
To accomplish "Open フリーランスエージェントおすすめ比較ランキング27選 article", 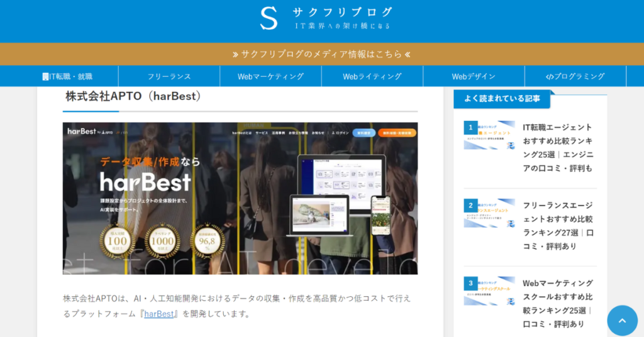I will [558, 226].
